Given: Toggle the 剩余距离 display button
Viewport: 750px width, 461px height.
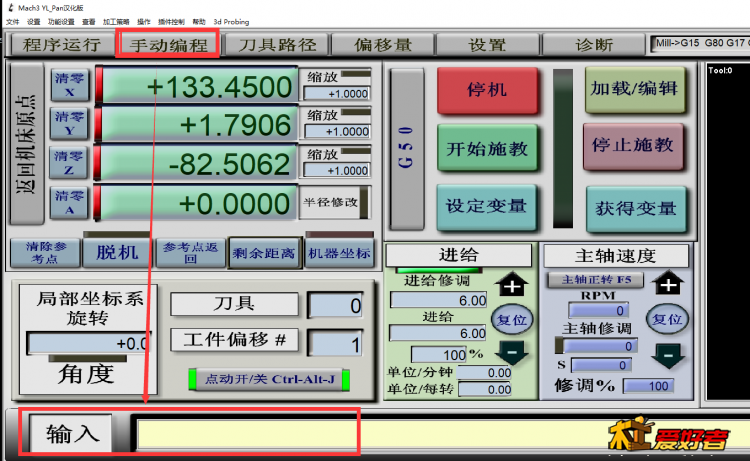Looking at the screenshot, I should click(265, 252).
